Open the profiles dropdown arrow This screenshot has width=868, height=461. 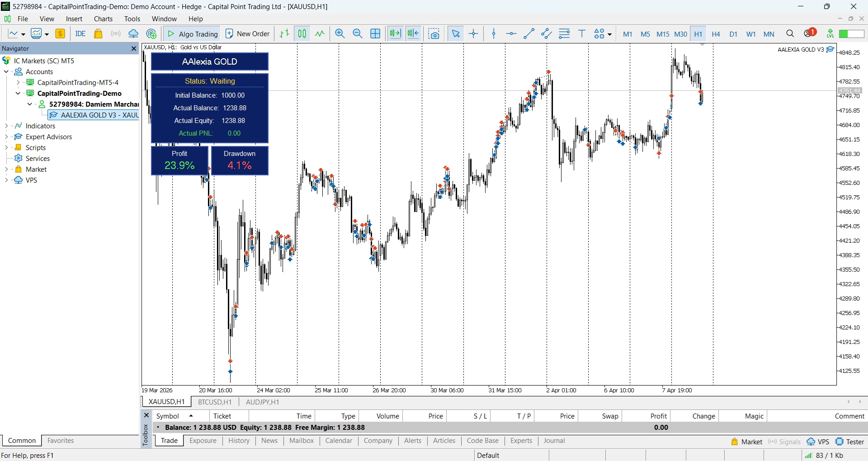(x=47, y=34)
